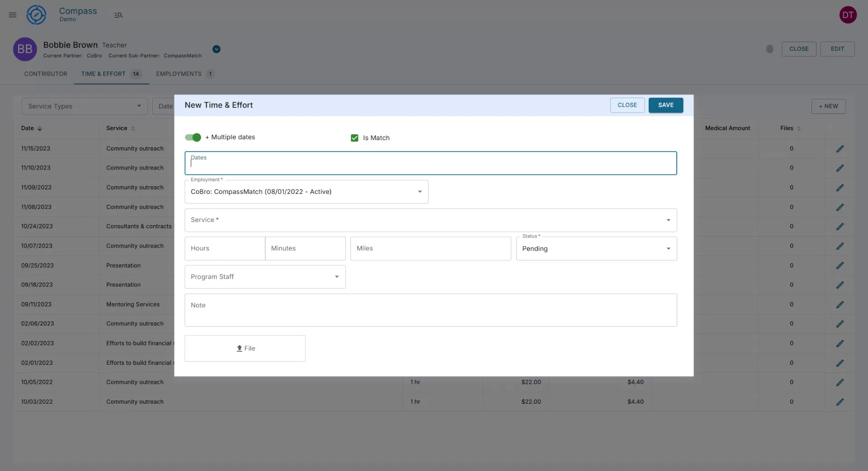868x471 pixels.
Task: Switch to the EMPLOYMENTS tab
Action: [x=178, y=74]
